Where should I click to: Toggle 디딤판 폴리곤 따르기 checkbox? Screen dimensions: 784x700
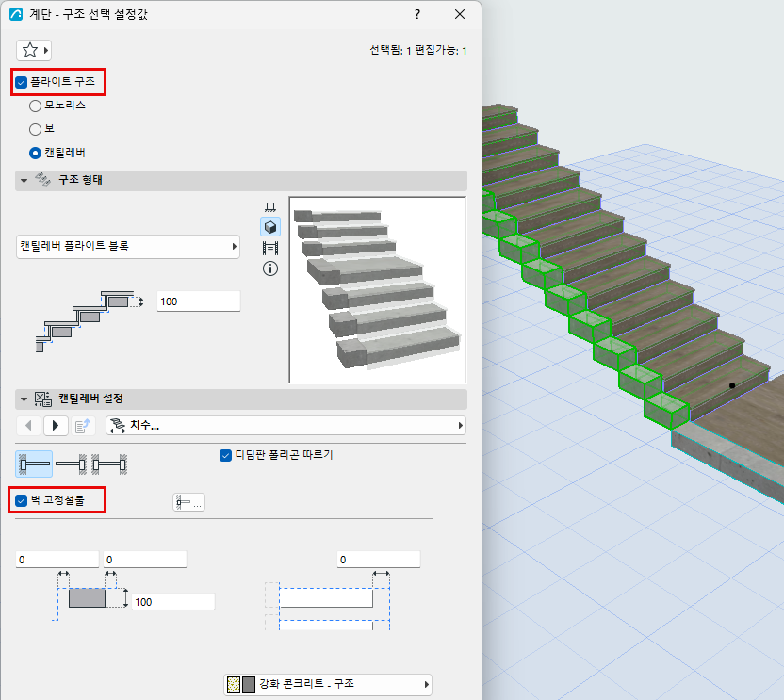point(225,455)
